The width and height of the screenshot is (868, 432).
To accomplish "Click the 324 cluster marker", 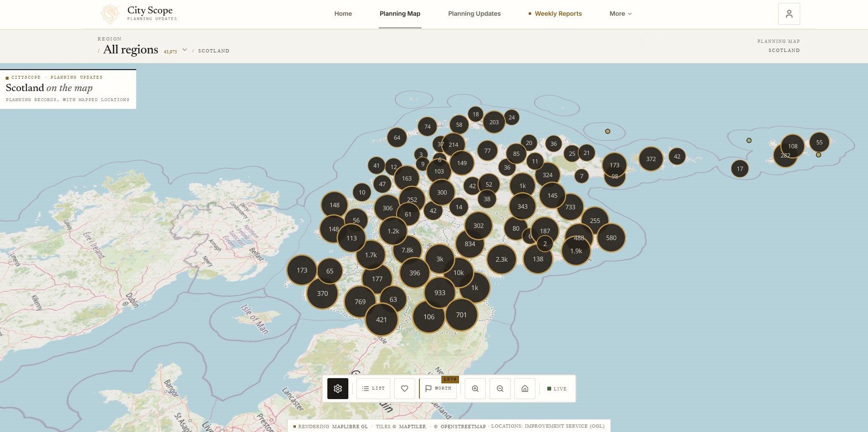I will click(x=548, y=175).
